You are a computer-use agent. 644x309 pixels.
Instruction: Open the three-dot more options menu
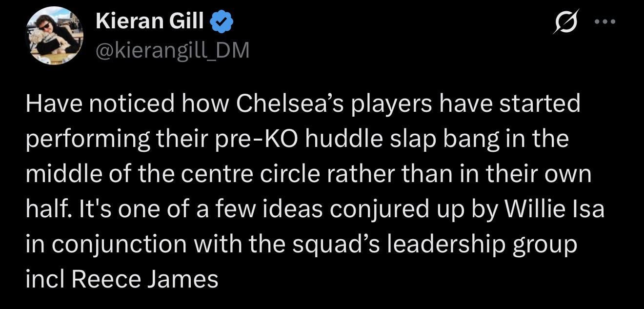(606, 22)
